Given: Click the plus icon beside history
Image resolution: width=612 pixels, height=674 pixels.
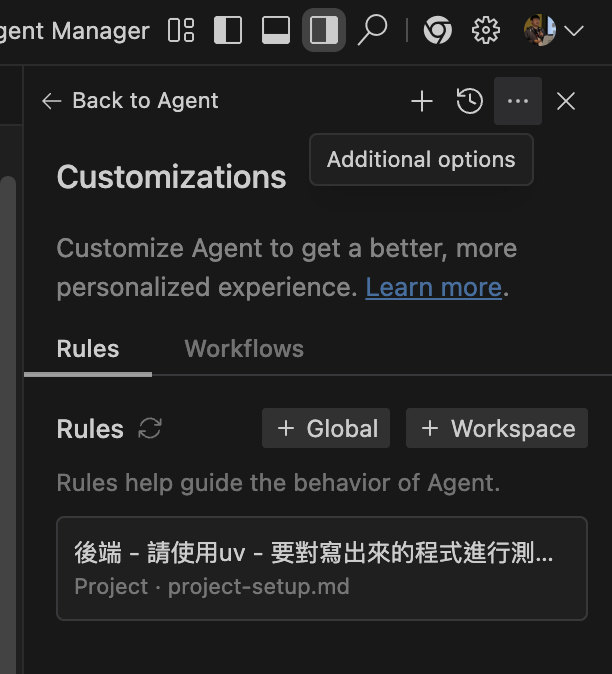Looking at the screenshot, I should coord(422,101).
